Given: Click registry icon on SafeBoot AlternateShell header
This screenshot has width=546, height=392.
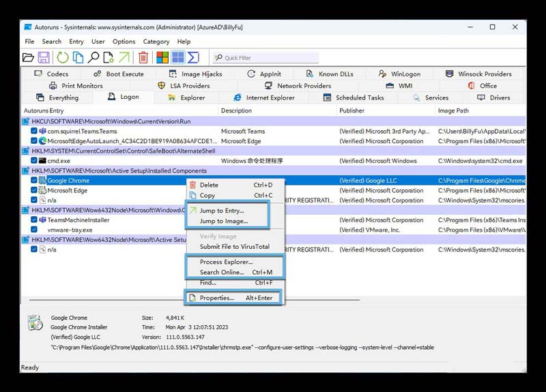Looking at the screenshot, I should (x=26, y=151).
